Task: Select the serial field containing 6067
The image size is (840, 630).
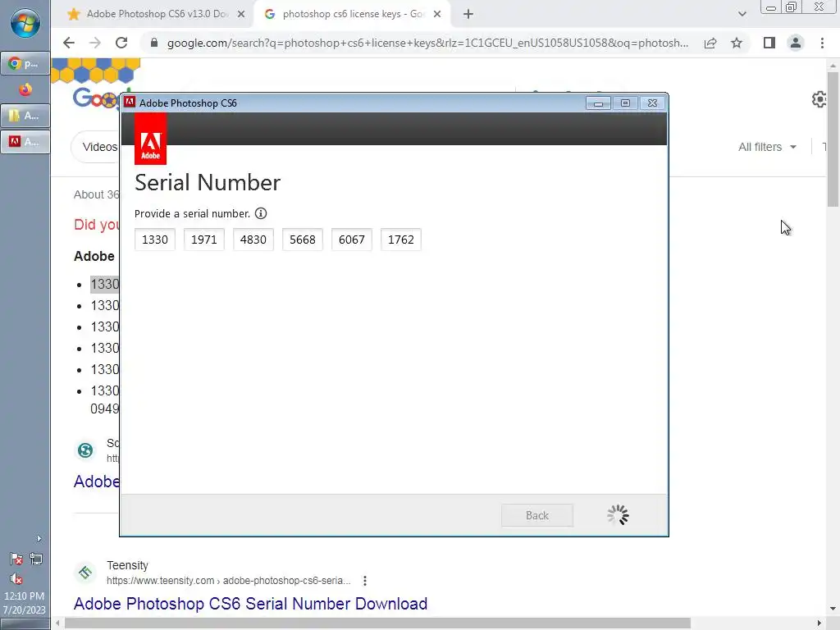Action: click(x=351, y=240)
